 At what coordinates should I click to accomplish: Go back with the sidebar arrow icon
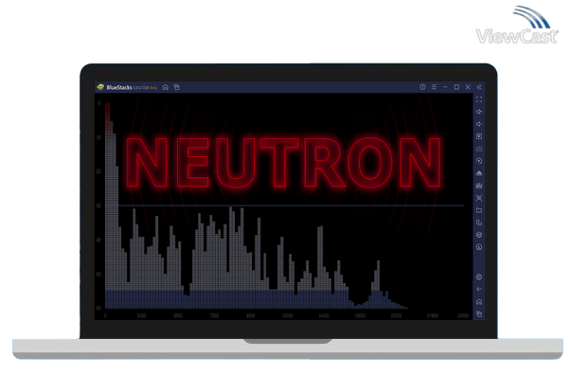479,290
